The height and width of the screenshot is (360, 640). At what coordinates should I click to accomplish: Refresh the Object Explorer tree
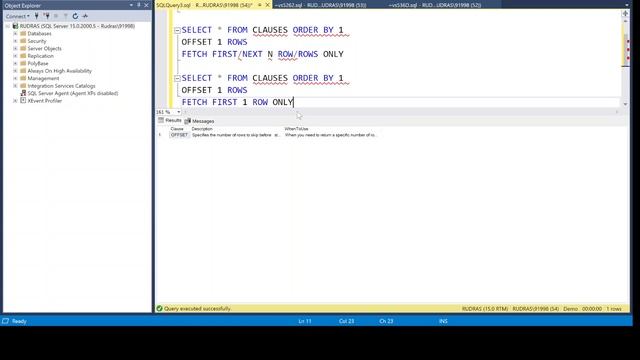click(75, 16)
